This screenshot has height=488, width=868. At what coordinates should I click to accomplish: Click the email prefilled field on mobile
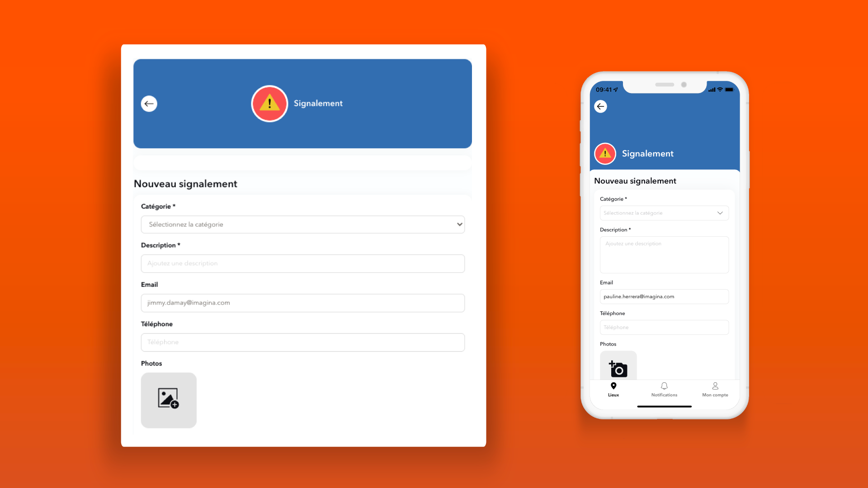[x=664, y=296]
